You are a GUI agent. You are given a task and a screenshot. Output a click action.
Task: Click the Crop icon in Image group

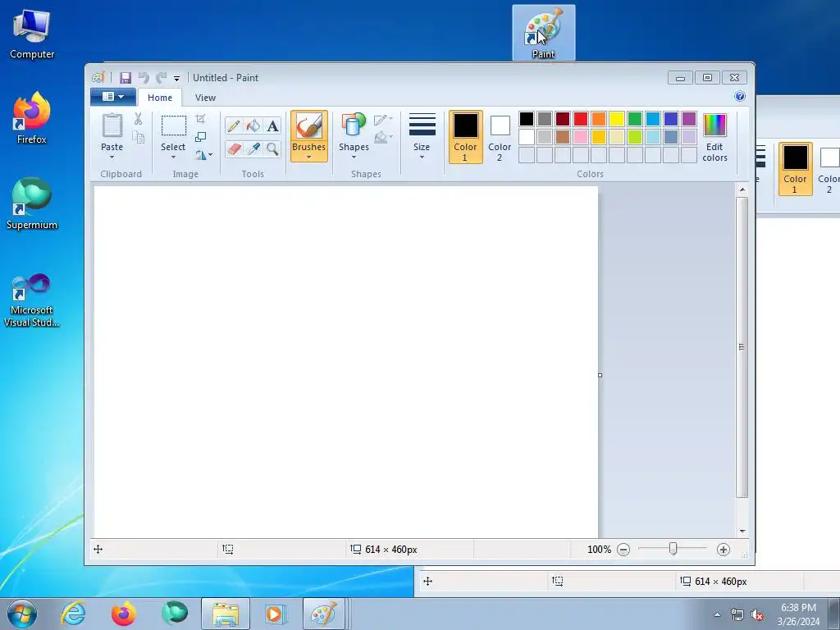[200, 119]
